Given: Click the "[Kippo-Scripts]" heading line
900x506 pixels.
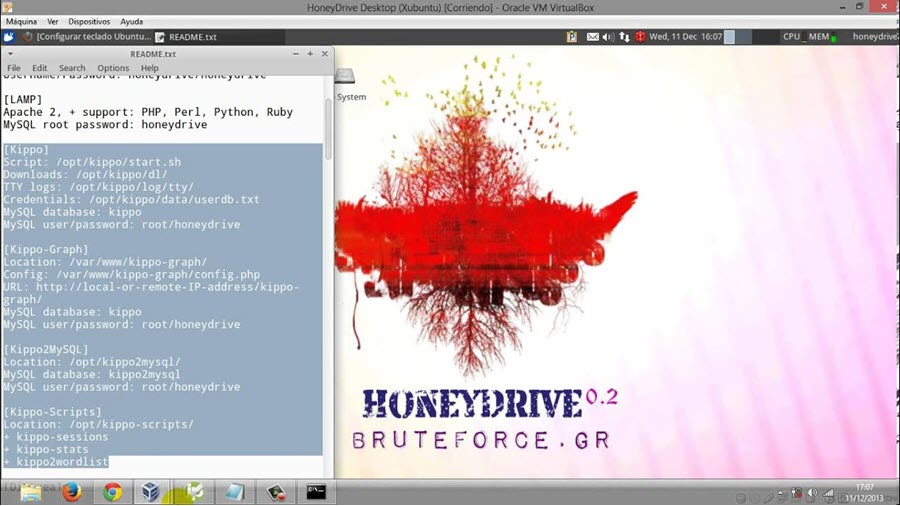Looking at the screenshot, I should tap(52, 412).
